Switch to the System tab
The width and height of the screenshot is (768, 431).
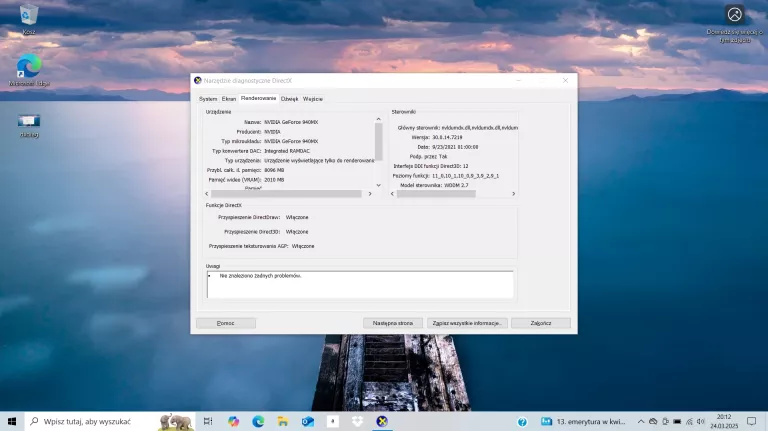(x=208, y=99)
